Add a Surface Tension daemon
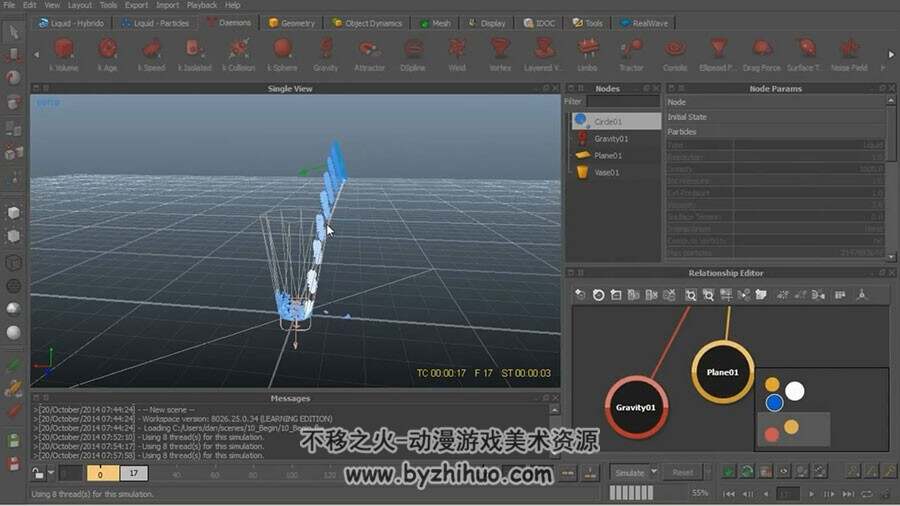The height and width of the screenshot is (506, 900). [806, 55]
